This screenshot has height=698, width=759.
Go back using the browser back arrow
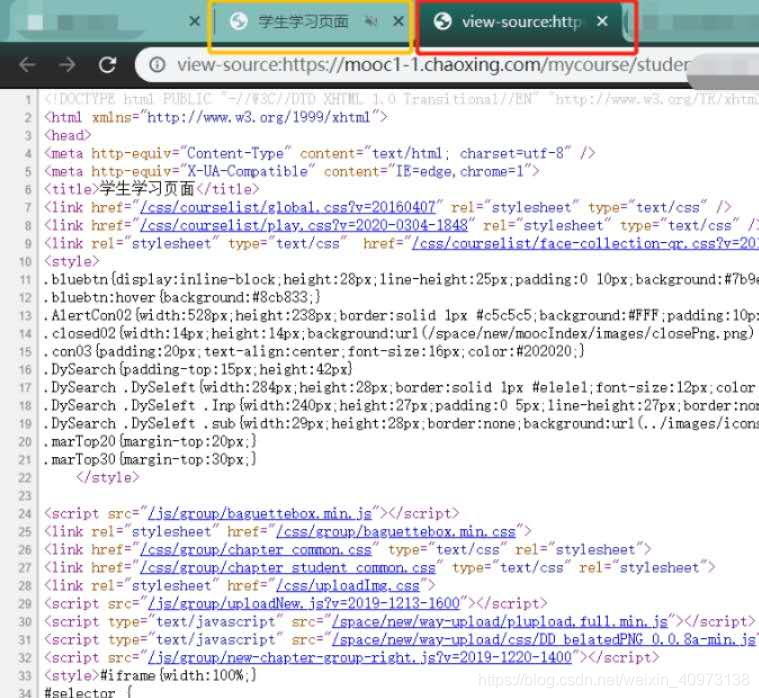click(28, 64)
